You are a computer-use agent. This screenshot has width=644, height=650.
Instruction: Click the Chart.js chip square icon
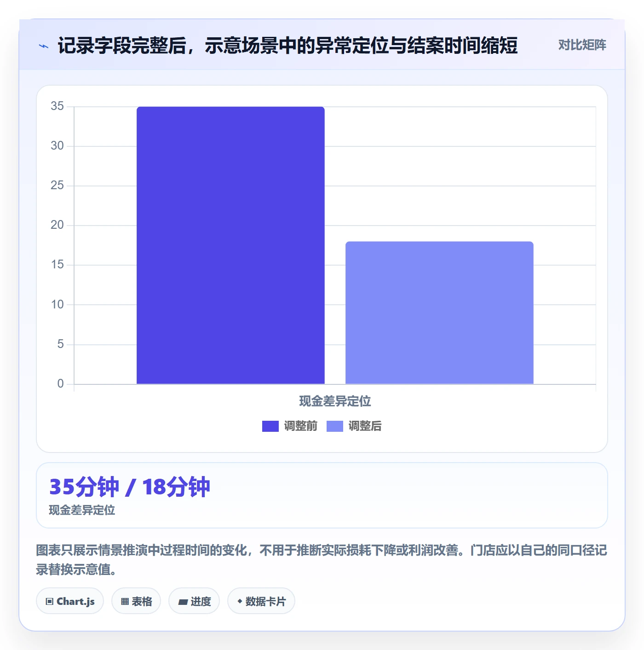[x=50, y=602]
